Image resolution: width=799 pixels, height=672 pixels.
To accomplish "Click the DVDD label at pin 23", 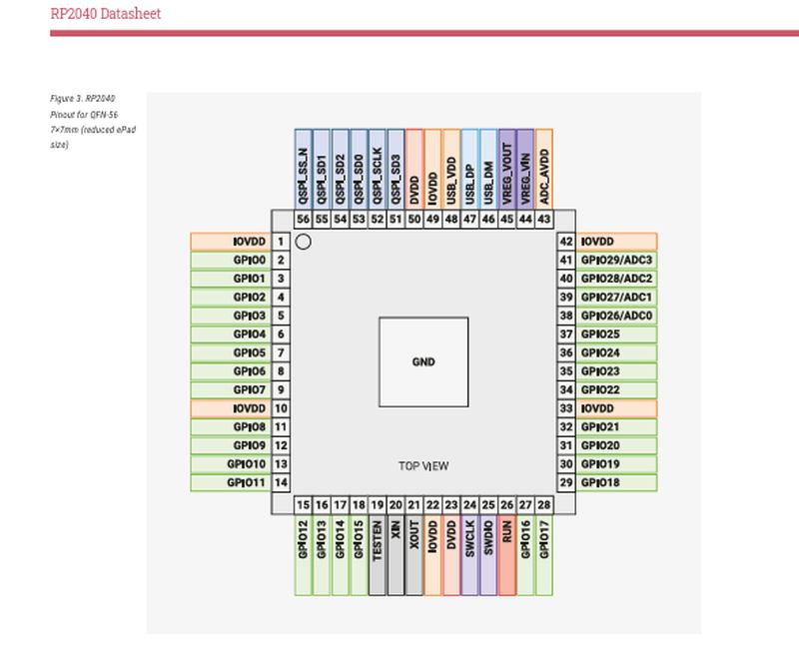I will [451, 555].
